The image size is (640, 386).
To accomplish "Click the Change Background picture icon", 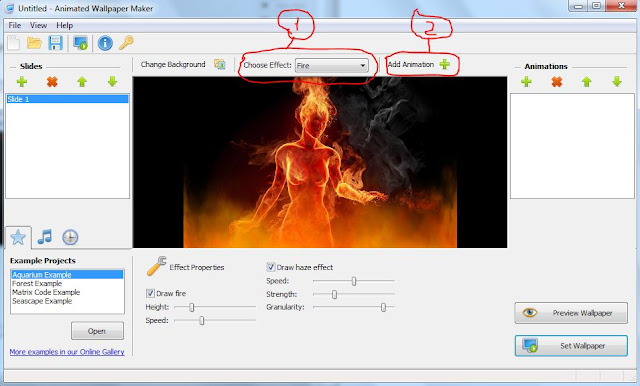I will click(220, 64).
